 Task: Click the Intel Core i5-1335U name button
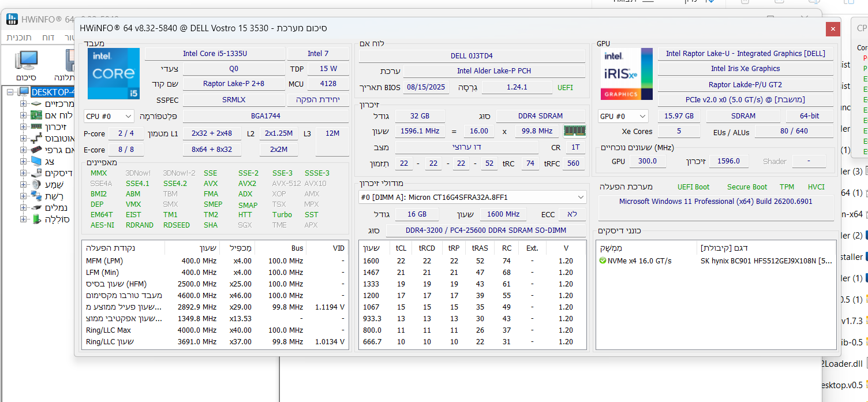coord(215,54)
